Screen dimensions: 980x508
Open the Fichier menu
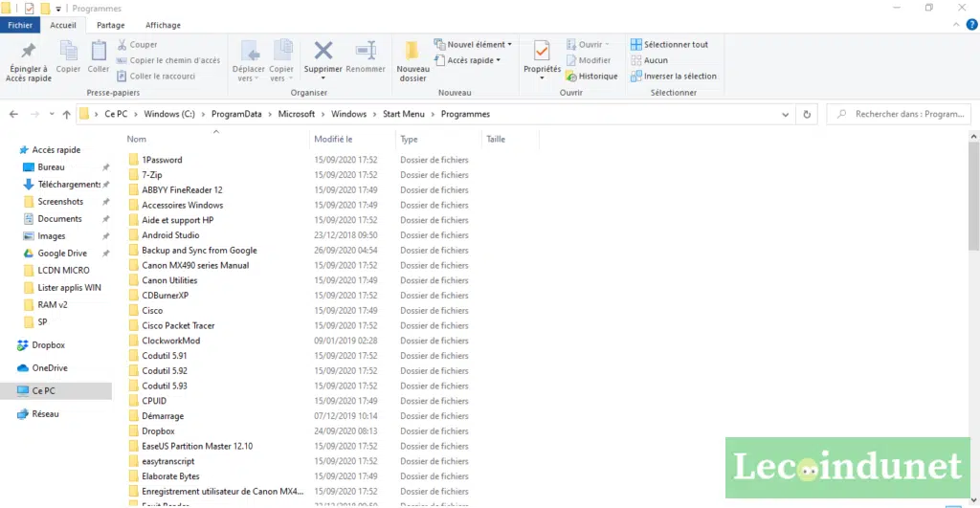[x=20, y=25]
